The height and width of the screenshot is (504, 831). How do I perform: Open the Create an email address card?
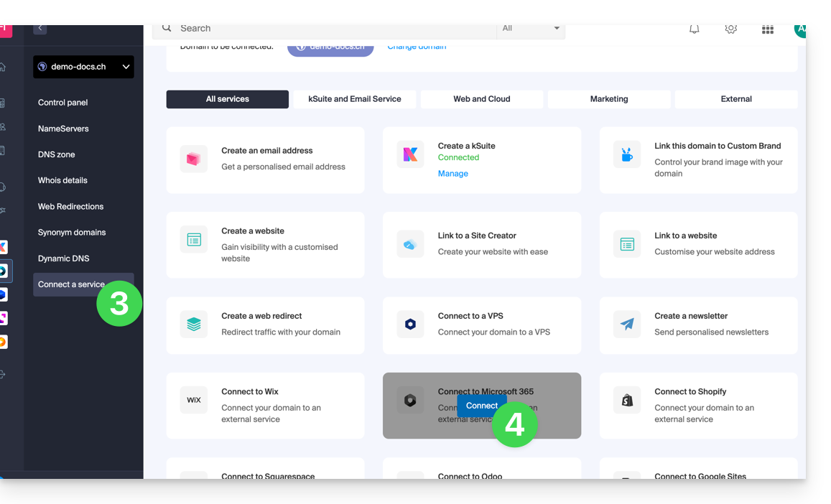266,159
